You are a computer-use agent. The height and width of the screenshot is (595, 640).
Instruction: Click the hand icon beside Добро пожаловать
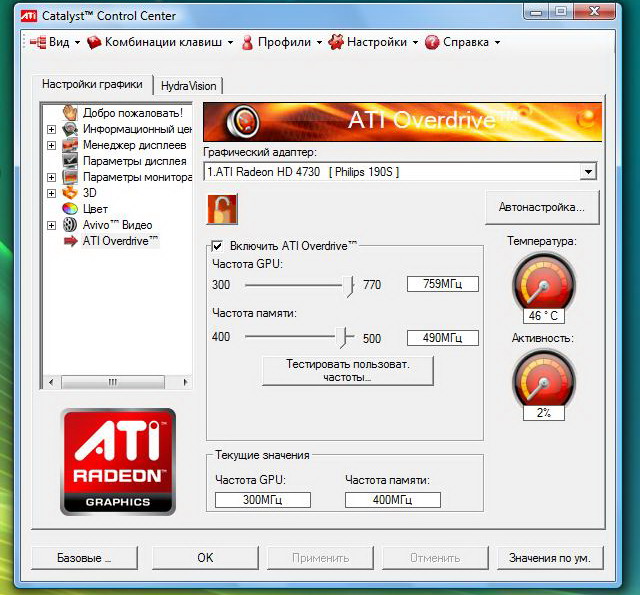pos(70,112)
